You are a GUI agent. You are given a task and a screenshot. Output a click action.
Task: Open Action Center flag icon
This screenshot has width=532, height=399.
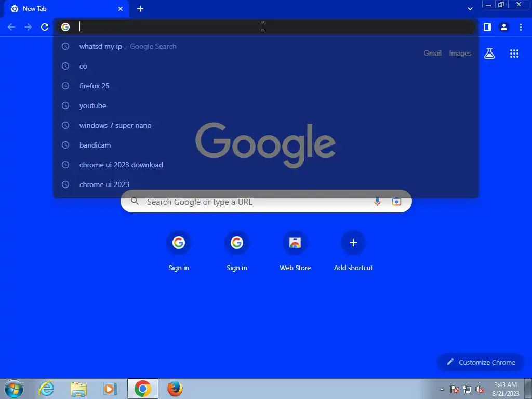point(455,389)
